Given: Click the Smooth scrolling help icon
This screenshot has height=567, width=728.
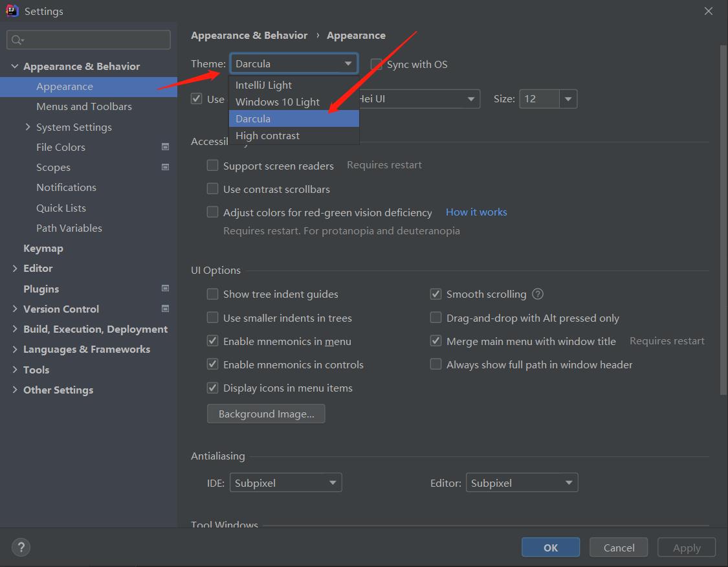Looking at the screenshot, I should coord(538,294).
